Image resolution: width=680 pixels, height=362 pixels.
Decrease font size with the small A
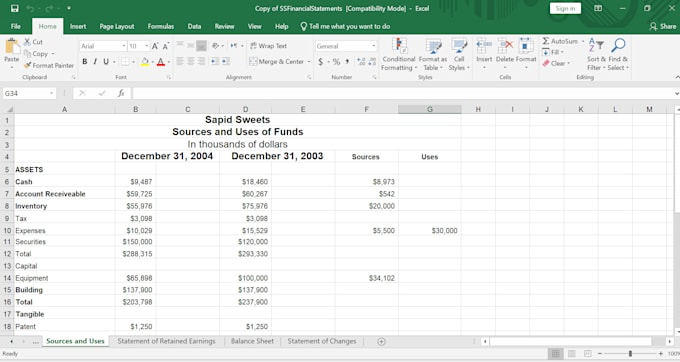pyautogui.click(x=165, y=46)
